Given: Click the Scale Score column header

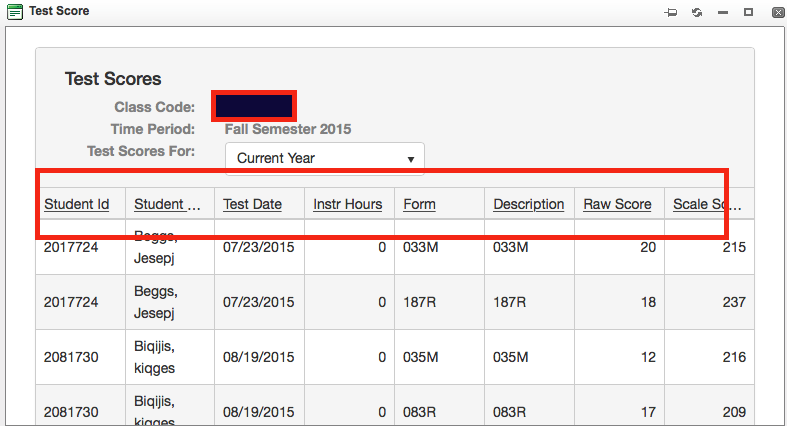Looking at the screenshot, I should (x=708, y=204).
